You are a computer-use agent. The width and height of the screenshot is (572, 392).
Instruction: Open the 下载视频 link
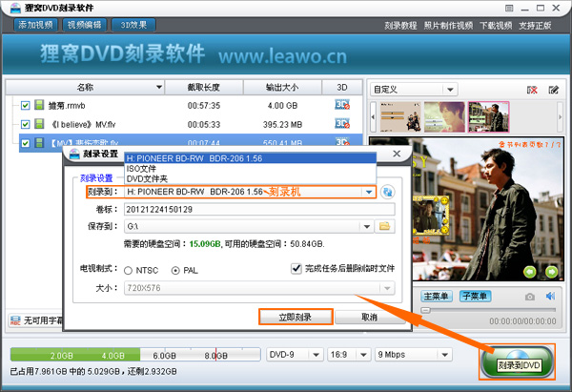(x=496, y=26)
